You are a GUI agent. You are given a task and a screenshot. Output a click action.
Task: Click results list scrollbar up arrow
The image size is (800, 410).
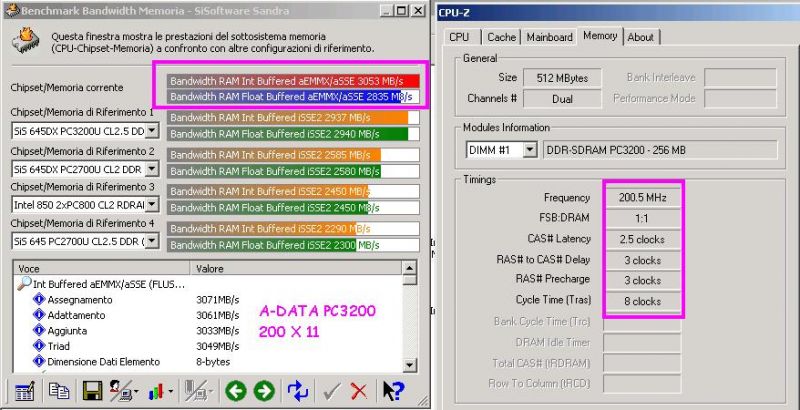click(x=410, y=268)
